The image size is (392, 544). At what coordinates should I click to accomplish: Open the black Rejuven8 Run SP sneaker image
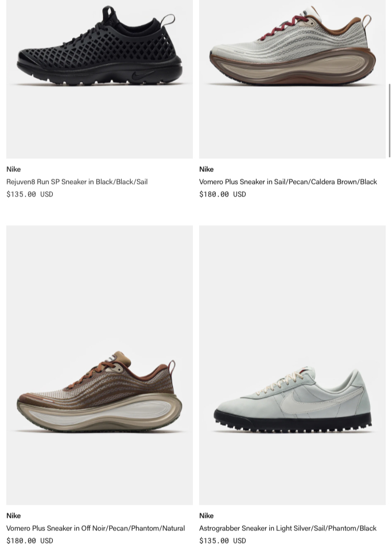(x=99, y=79)
